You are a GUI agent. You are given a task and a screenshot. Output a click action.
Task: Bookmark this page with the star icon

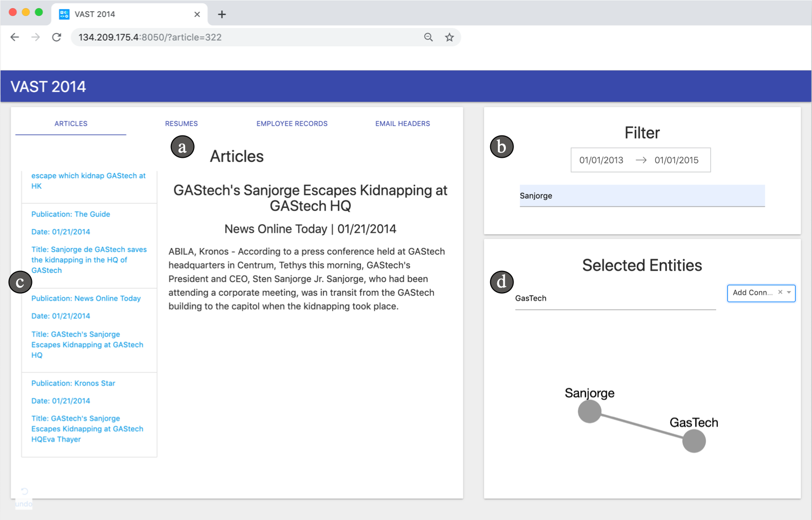pos(449,37)
